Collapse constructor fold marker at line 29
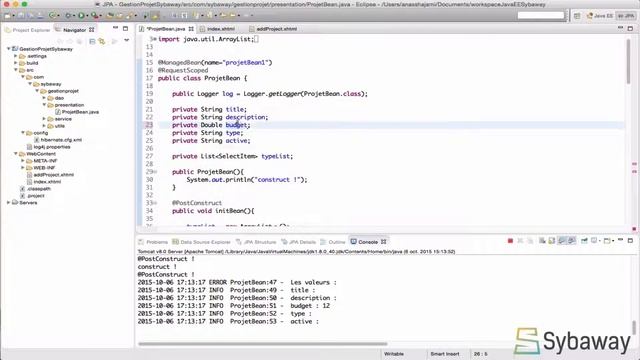The width and height of the screenshot is (640, 360). [x=155, y=172]
